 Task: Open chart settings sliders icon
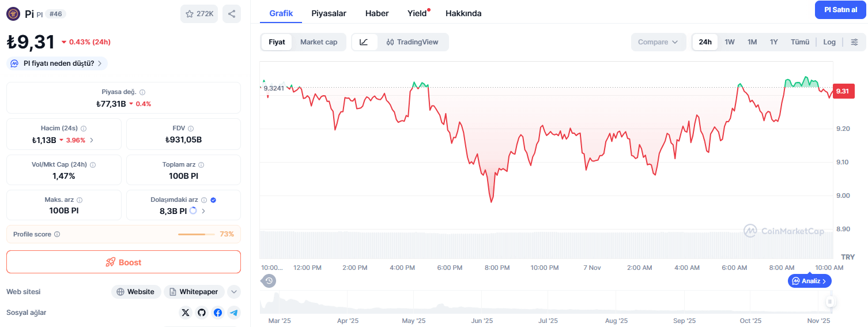[x=855, y=42]
